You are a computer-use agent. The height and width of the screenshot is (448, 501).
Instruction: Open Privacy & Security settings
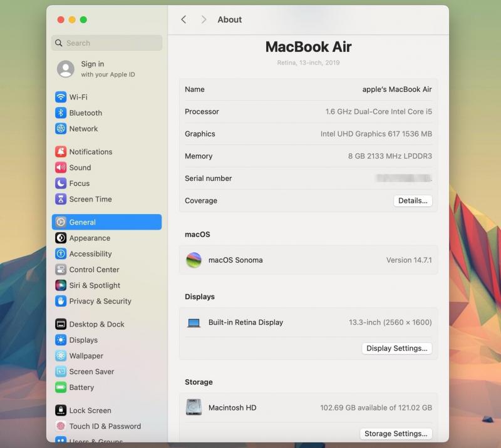point(106,301)
